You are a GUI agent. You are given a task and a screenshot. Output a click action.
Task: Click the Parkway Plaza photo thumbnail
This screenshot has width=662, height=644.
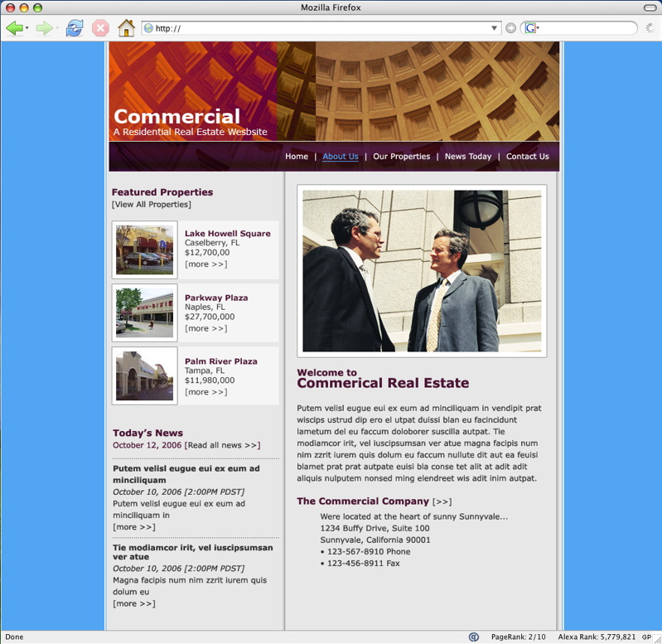[144, 313]
